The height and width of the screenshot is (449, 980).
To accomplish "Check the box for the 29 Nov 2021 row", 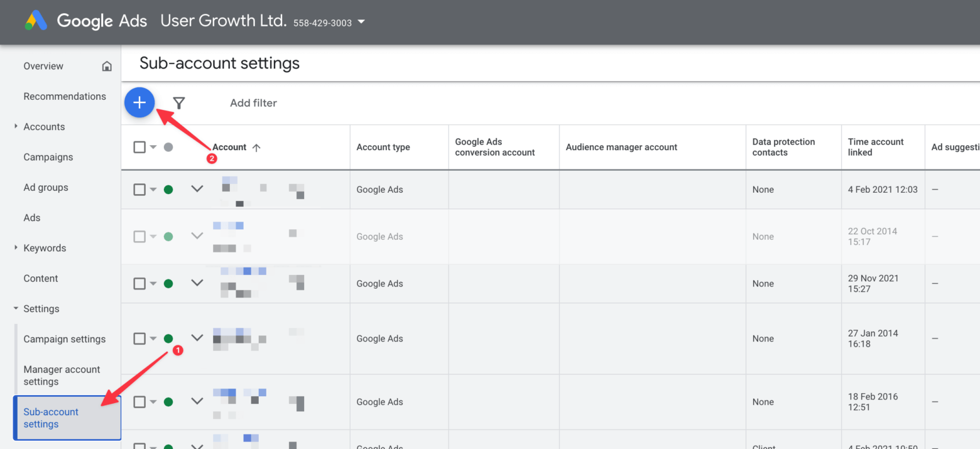I will point(139,284).
